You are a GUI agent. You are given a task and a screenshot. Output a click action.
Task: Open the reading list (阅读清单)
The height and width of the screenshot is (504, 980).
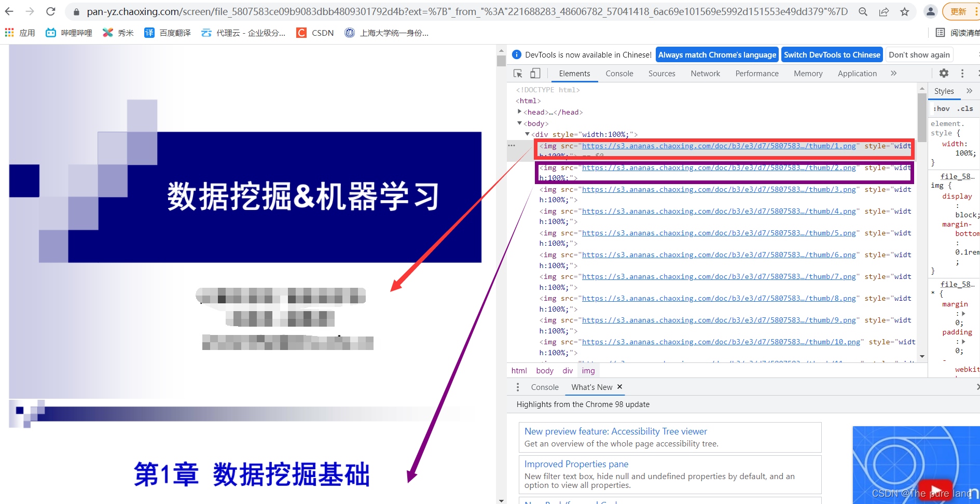(x=958, y=33)
